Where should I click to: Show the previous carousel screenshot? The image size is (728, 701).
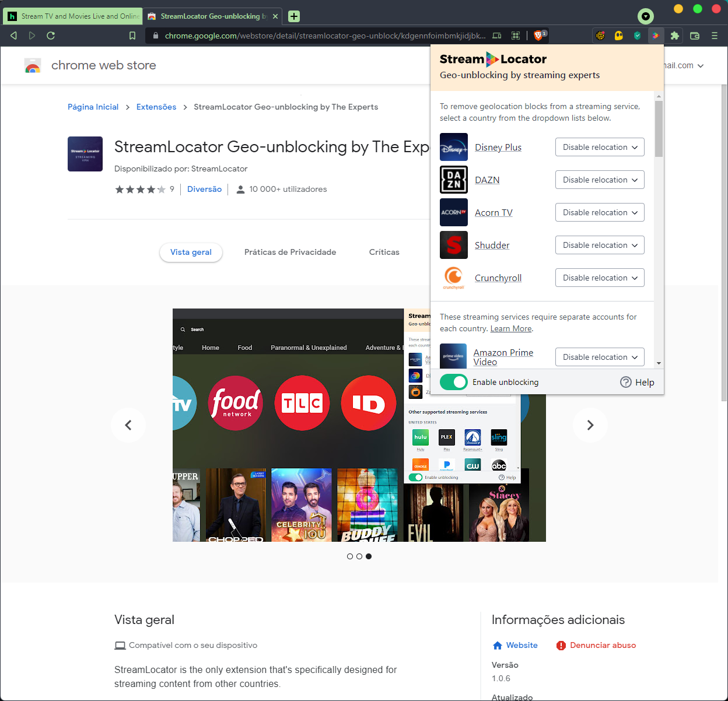(x=128, y=425)
